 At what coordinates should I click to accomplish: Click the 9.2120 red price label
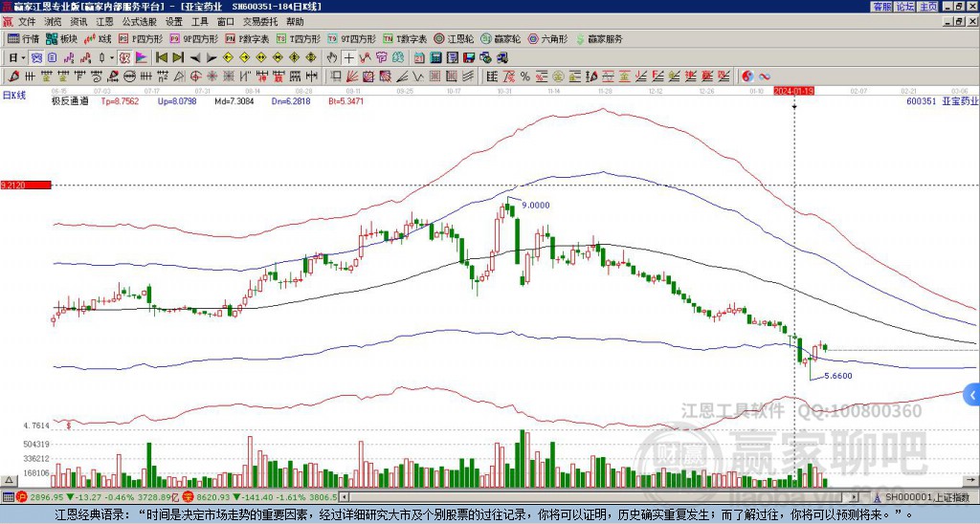[26, 185]
